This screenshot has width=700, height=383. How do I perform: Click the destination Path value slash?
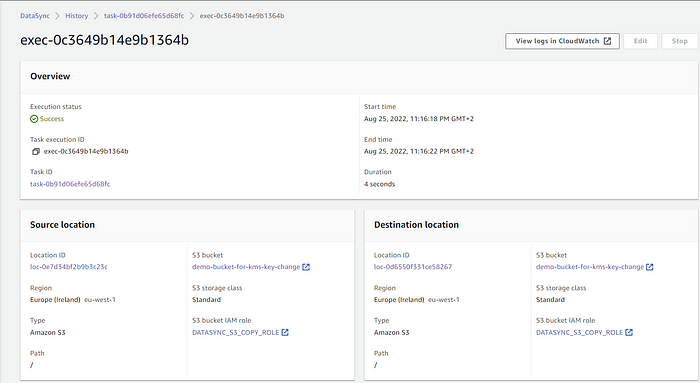tap(375, 365)
